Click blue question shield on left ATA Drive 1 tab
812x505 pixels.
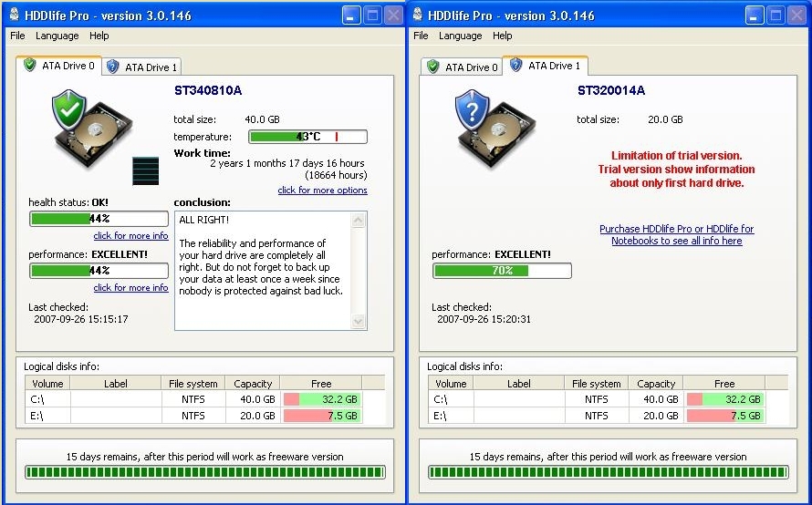point(112,67)
